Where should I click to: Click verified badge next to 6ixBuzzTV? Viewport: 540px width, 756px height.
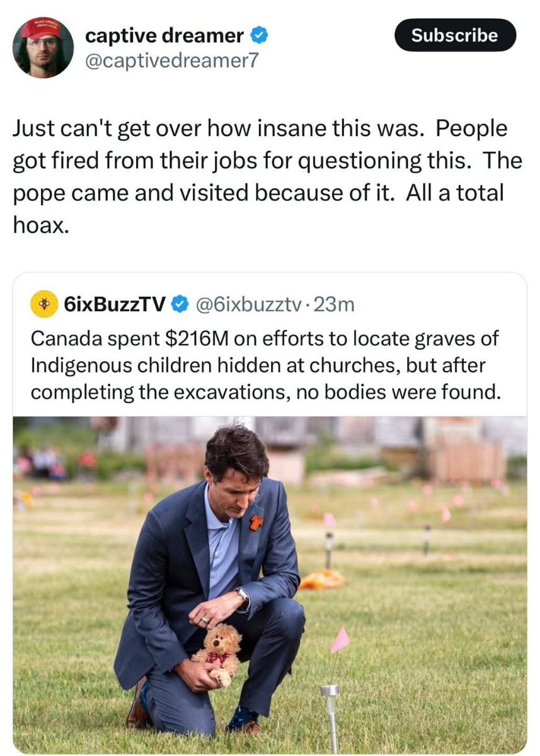coord(180,305)
